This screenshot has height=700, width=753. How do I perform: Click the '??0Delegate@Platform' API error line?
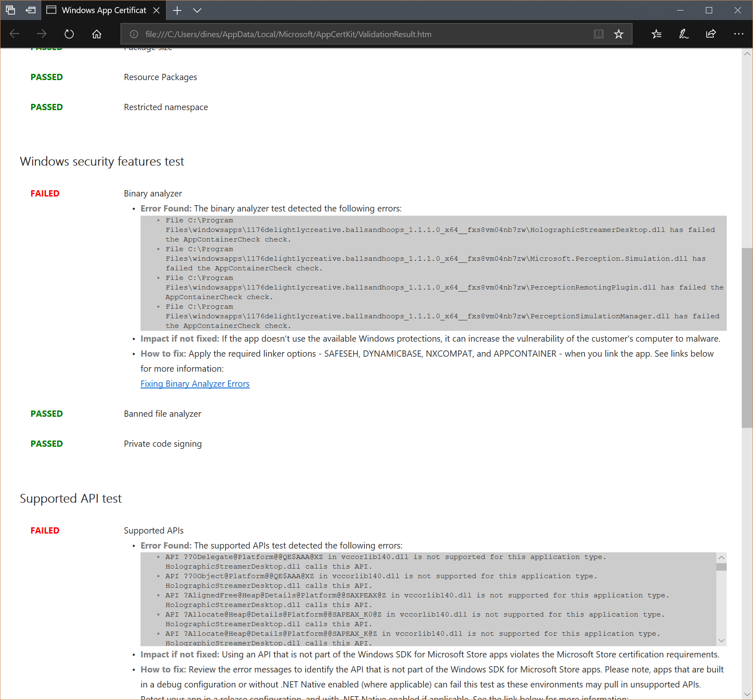pos(386,562)
